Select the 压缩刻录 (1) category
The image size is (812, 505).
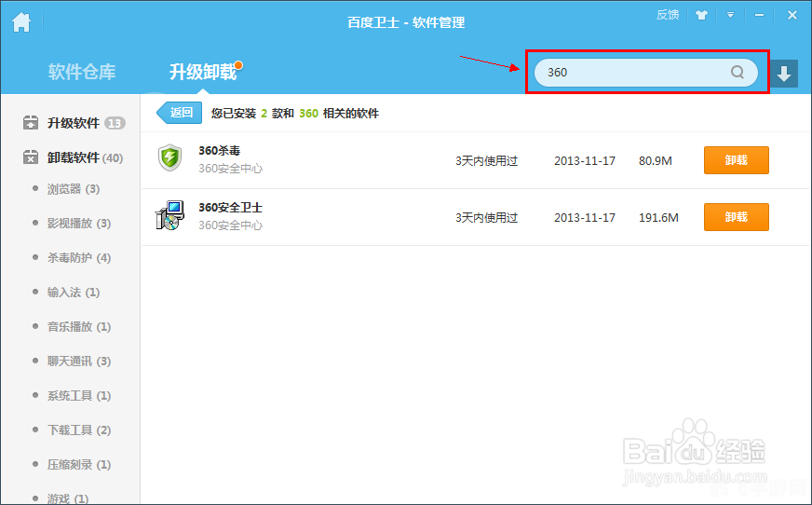pyautogui.click(x=79, y=465)
